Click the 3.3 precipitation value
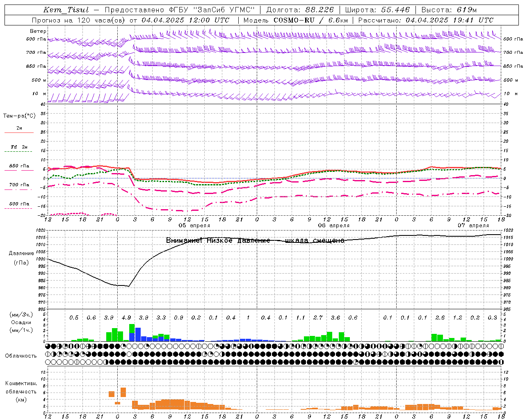Viewport: 525px width, 420px height. click(x=161, y=318)
